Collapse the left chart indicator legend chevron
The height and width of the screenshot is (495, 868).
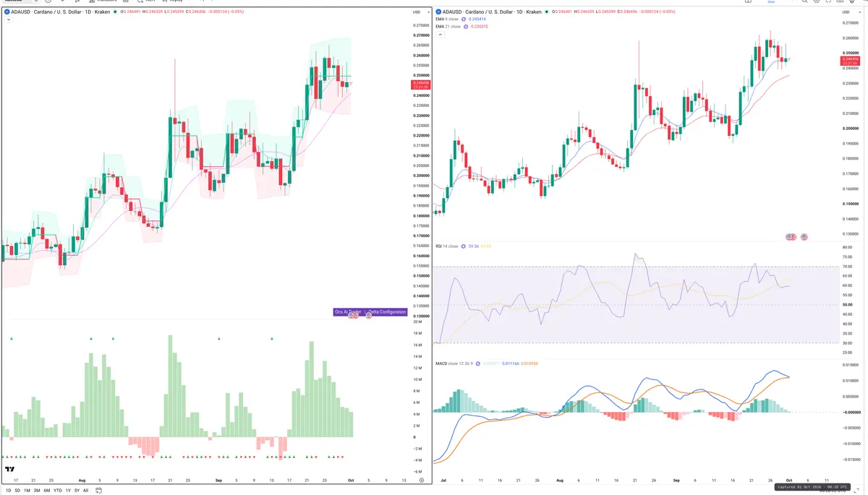pos(9,20)
